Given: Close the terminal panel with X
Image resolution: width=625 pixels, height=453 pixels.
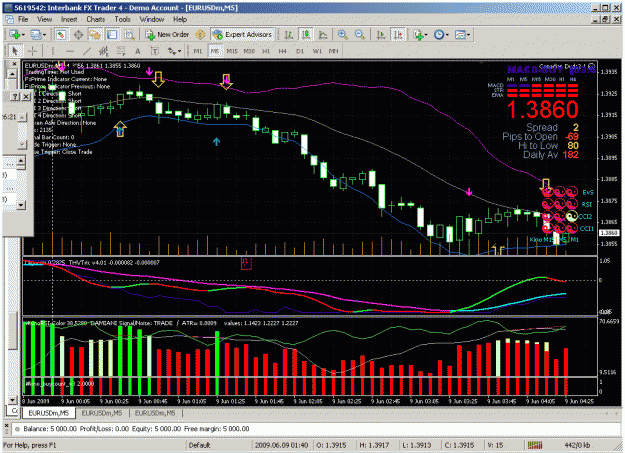Looking at the screenshot, I should 6,427.
